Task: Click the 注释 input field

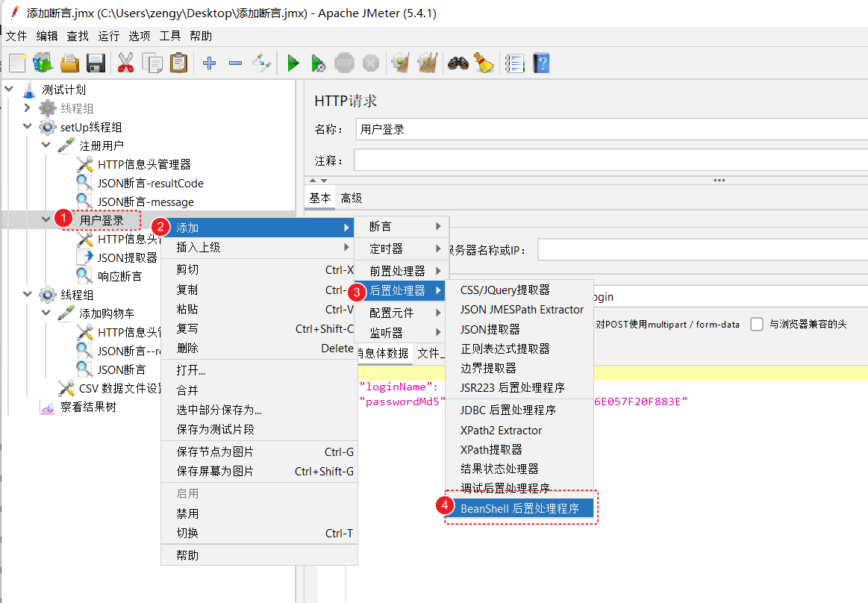Action: coord(611,160)
